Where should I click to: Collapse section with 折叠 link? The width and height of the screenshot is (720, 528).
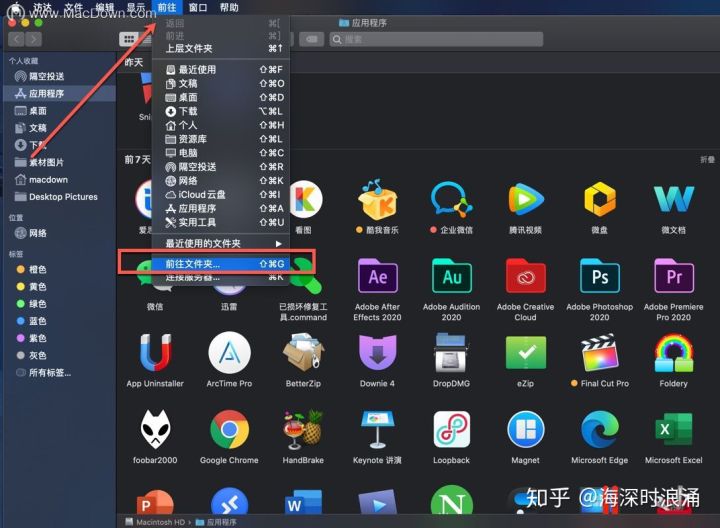click(x=708, y=160)
